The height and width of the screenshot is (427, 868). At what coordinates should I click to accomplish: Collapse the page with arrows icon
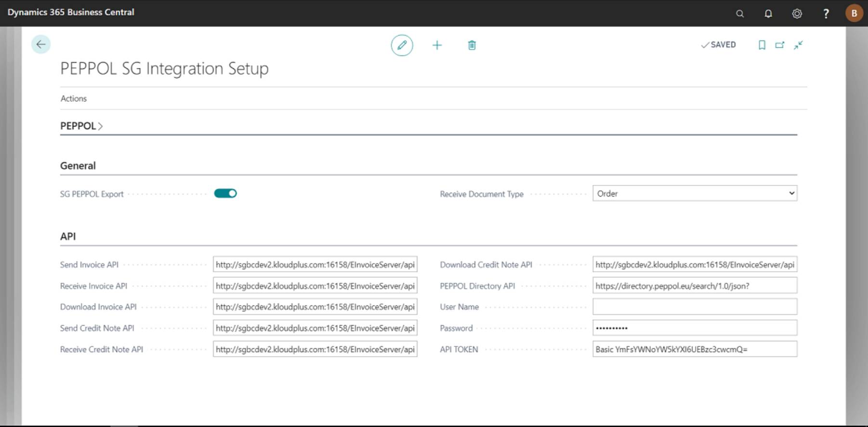coord(798,45)
